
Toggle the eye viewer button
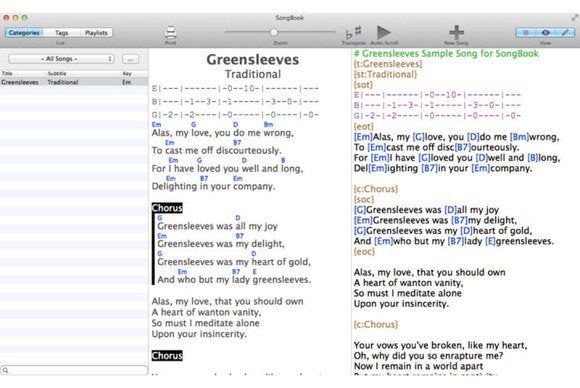pos(545,33)
